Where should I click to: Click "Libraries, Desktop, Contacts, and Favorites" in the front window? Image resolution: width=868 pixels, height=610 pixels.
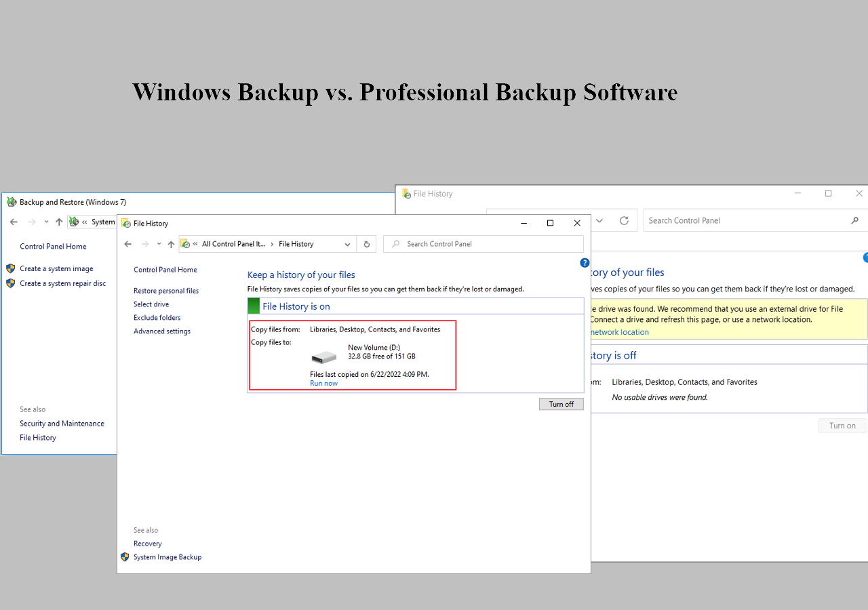(375, 329)
